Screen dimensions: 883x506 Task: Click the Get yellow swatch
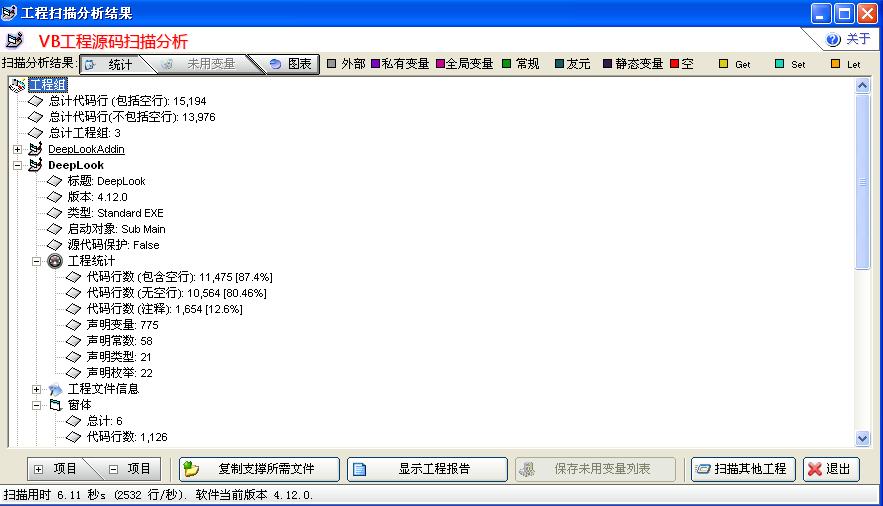coord(724,64)
